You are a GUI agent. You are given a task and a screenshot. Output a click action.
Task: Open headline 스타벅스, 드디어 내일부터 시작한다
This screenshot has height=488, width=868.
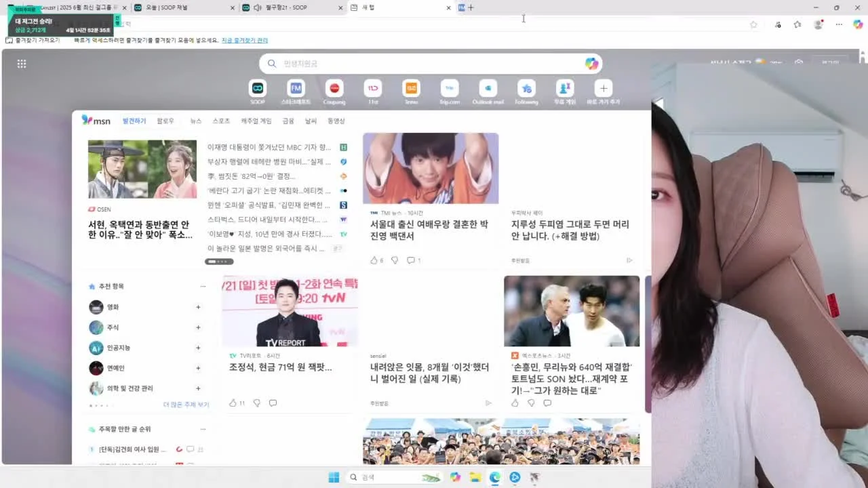point(267,220)
